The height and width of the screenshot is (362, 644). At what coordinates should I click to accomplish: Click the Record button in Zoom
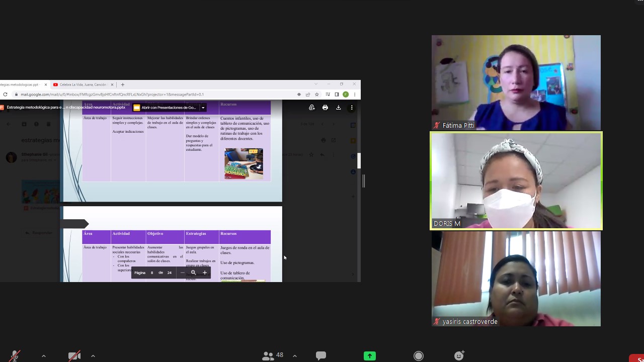[419, 356]
